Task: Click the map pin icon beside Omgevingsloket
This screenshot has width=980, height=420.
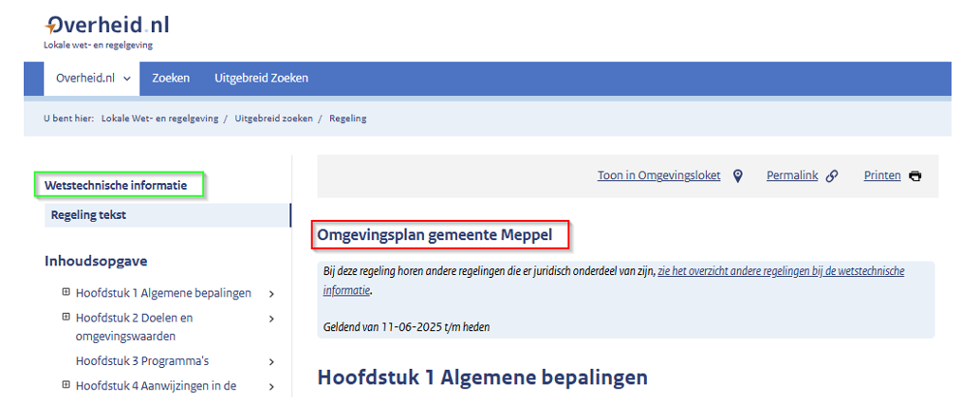Action: 737,175
